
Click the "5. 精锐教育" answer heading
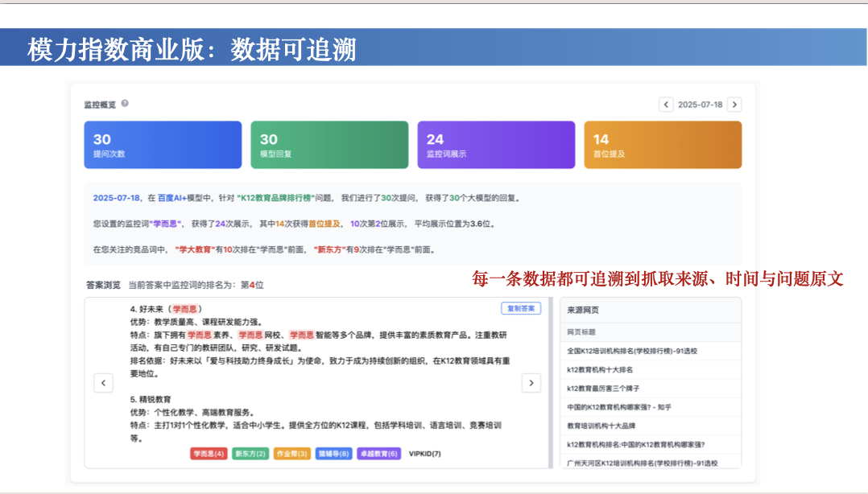tap(151, 399)
